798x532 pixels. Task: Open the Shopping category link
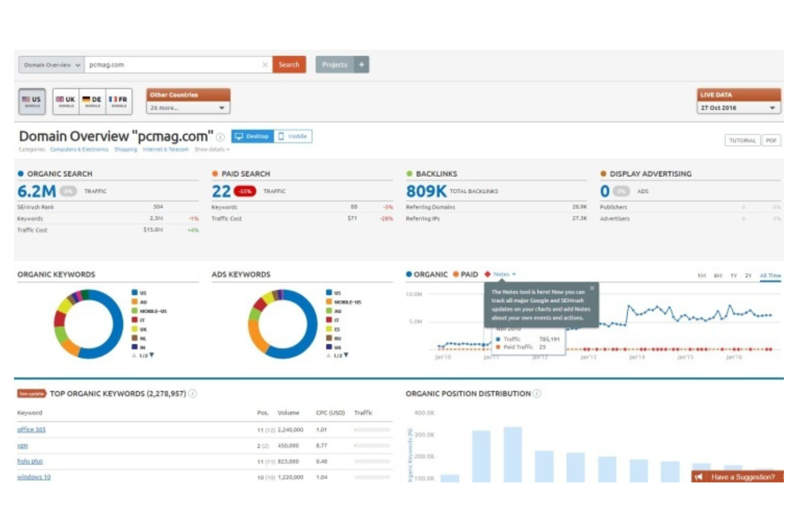point(126,149)
